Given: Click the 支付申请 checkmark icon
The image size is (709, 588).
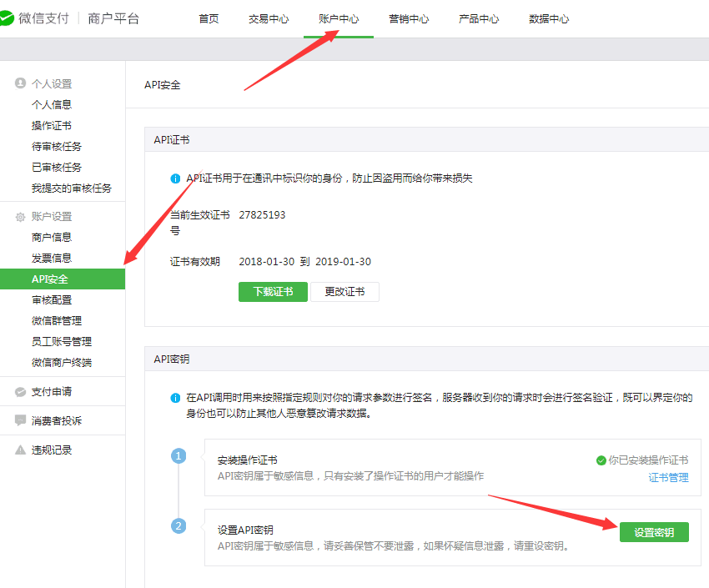Looking at the screenshot, I should [20, 392].
